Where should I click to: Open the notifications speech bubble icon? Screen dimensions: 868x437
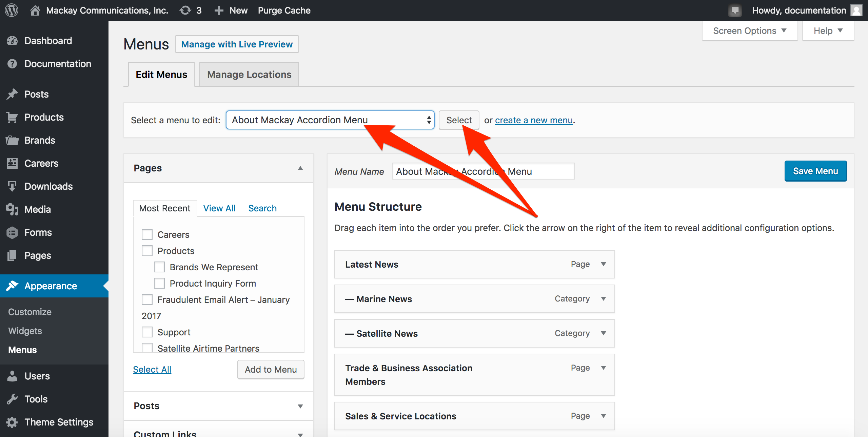(735, 11)
